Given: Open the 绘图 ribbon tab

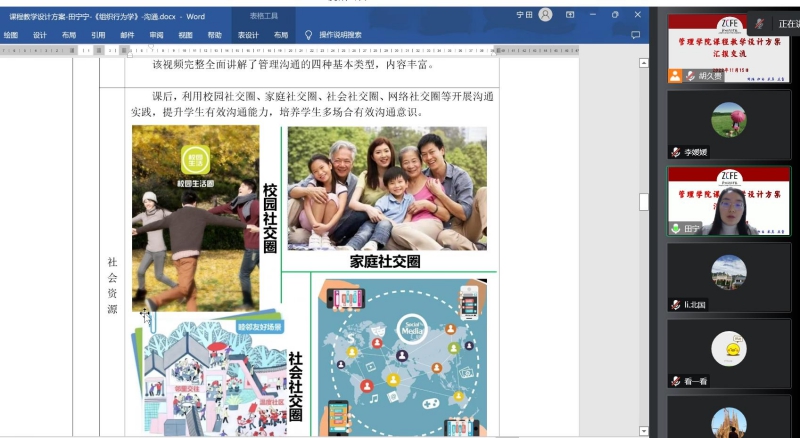Looking at the screenshot, I should [11, 34].
